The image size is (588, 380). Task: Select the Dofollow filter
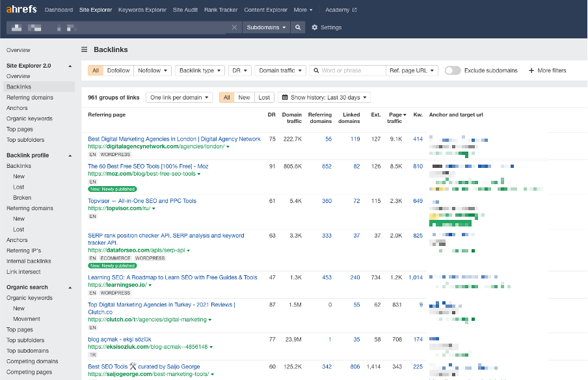point(118,70)
